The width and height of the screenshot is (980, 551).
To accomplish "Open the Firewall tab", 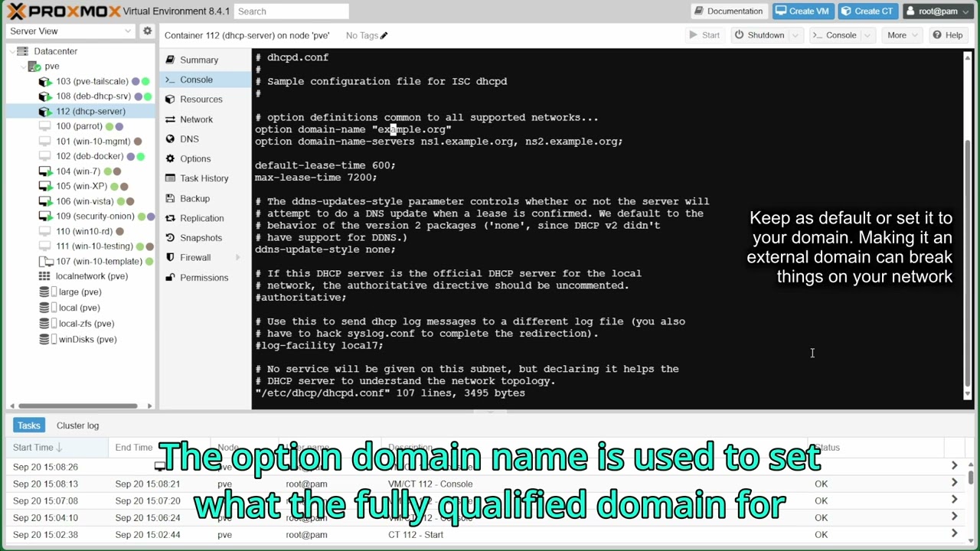I will (195, 258).
